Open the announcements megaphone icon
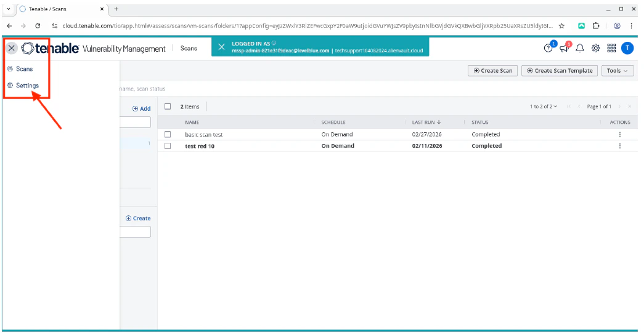The width and height of the screenshot is (644, 333). (565, 49)
